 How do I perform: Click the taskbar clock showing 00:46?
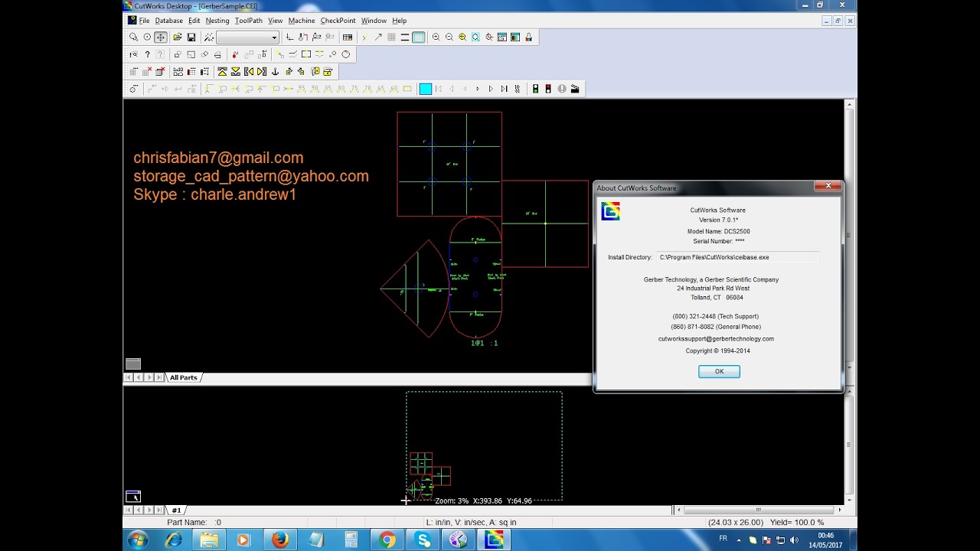pos(826,540)
